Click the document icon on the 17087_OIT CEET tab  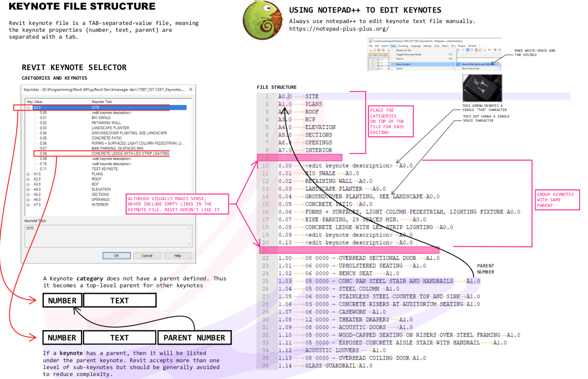click(370, 55)
